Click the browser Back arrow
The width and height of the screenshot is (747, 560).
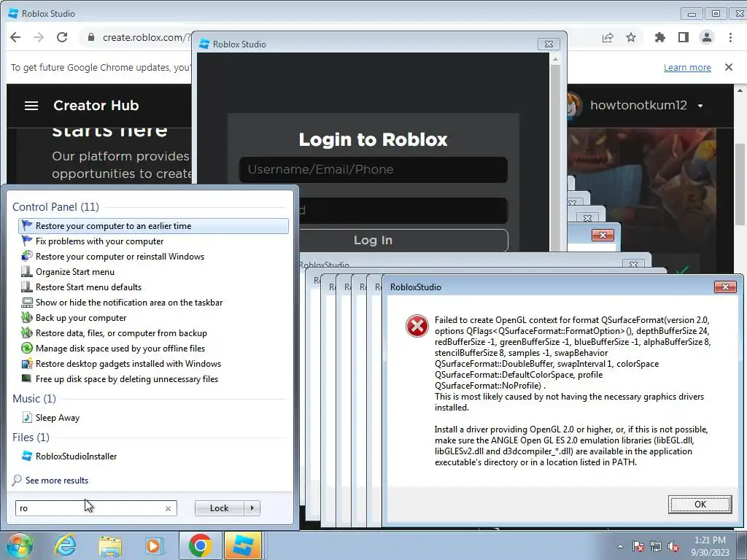tap(15, 37)
